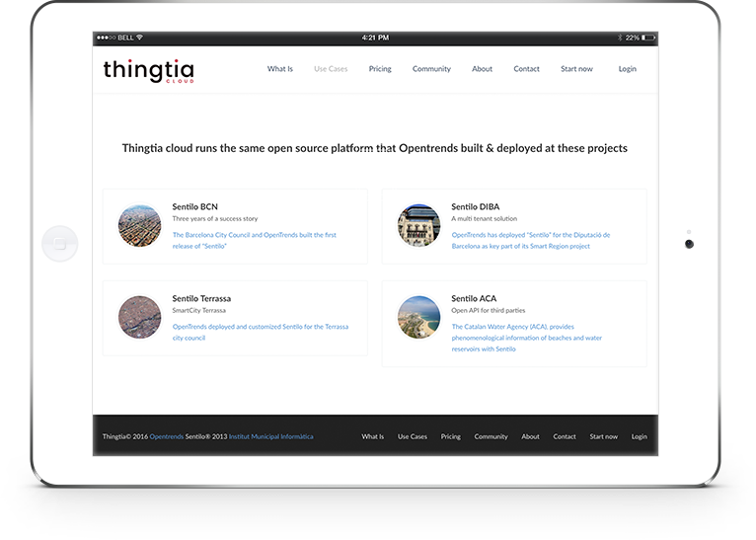Screen dimensions: 756x540
Task: Click the main heading about Opentrends projects
Action: tap(375, 148)
